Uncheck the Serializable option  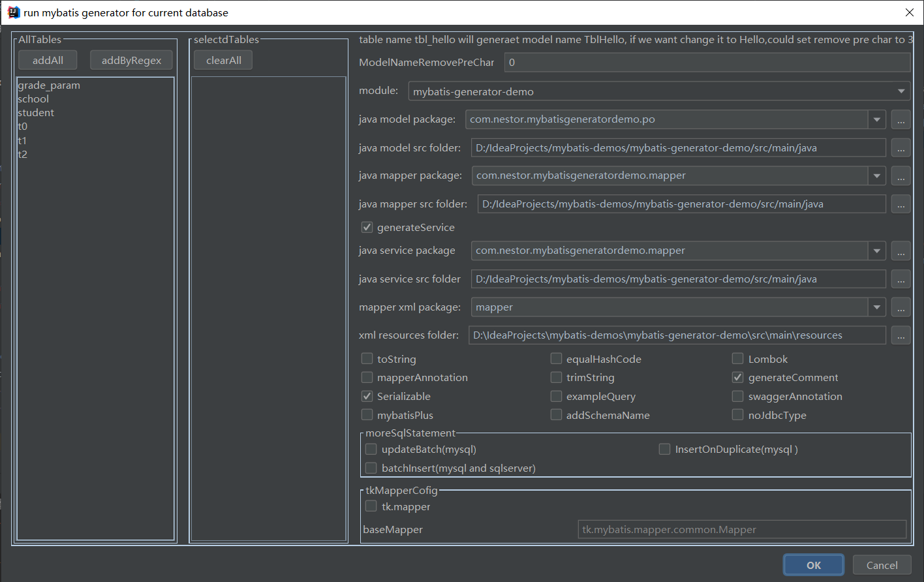pyautogui.click(x=368, y=395)
